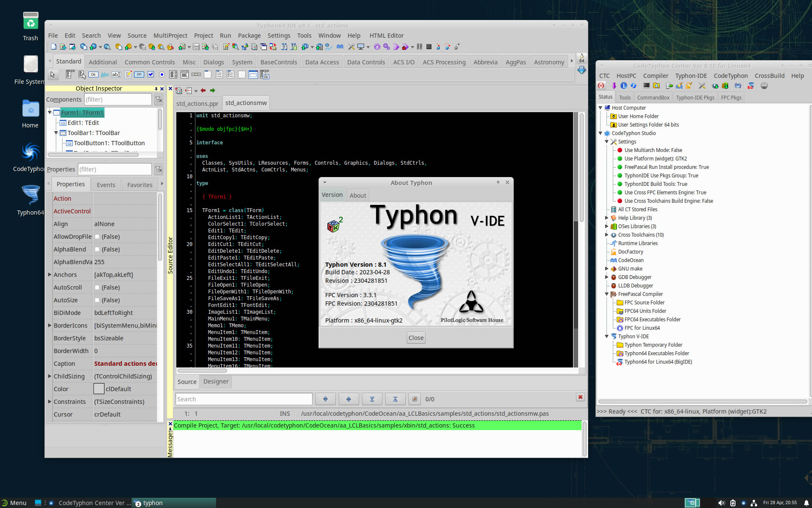Pick the scrollbar component in palette
812x508 pixels.
click(x=196, y=75)
